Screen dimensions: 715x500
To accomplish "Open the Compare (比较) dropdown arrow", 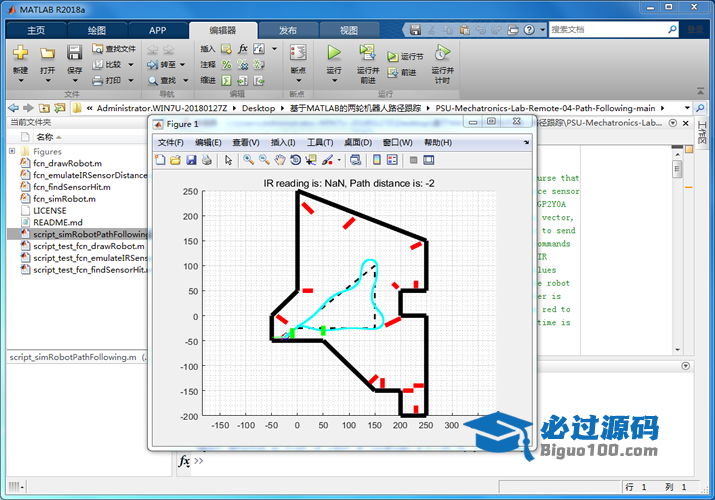I will click(131, 65).
